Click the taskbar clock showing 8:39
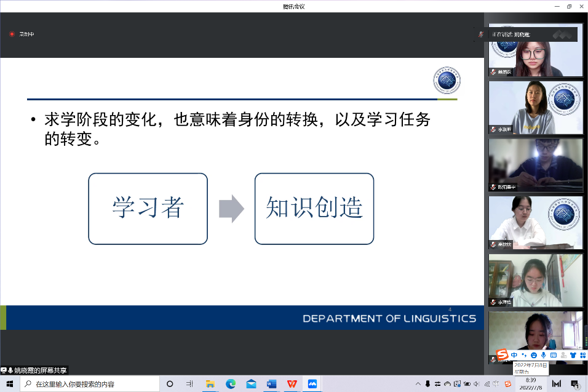 531,384
